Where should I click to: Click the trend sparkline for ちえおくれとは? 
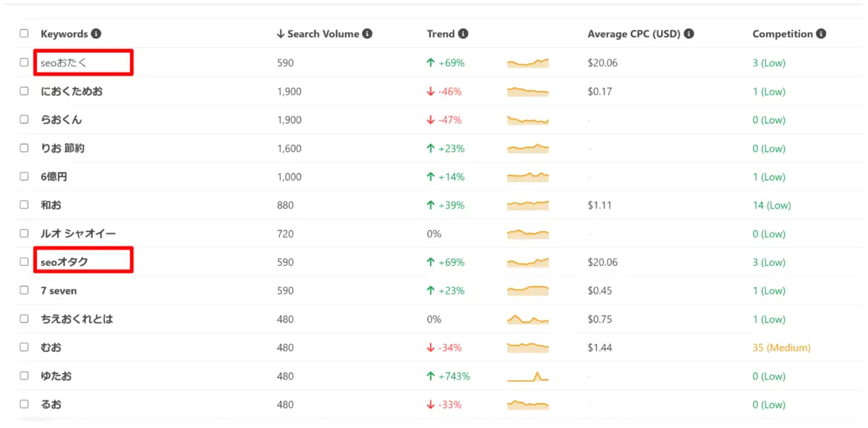point(528,319)
